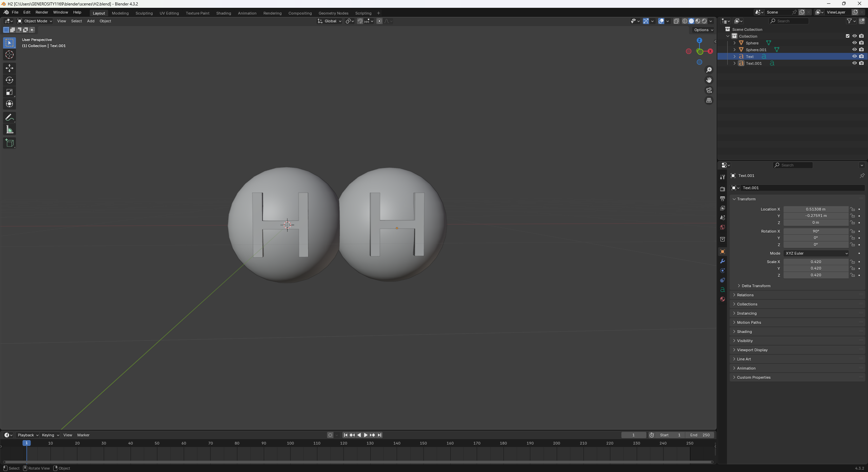
Task: Toggle Collection exclude checkbox
Action: (x=848, y=36)
